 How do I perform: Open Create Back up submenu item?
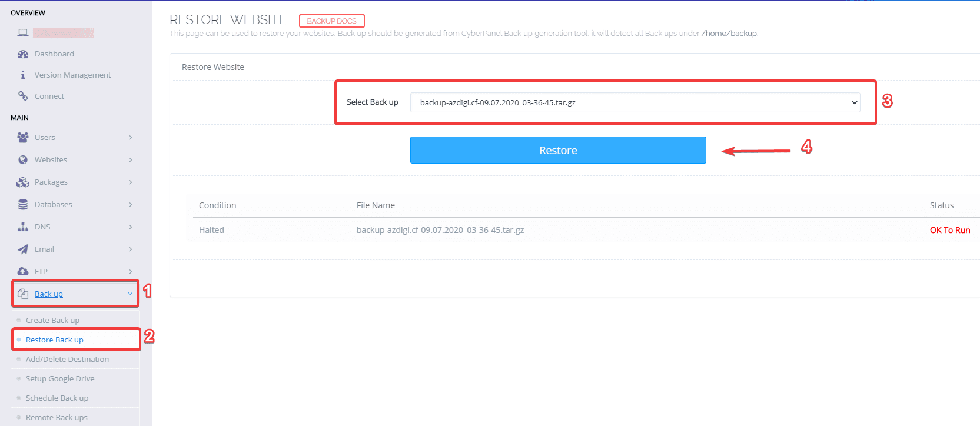point(52,321)
